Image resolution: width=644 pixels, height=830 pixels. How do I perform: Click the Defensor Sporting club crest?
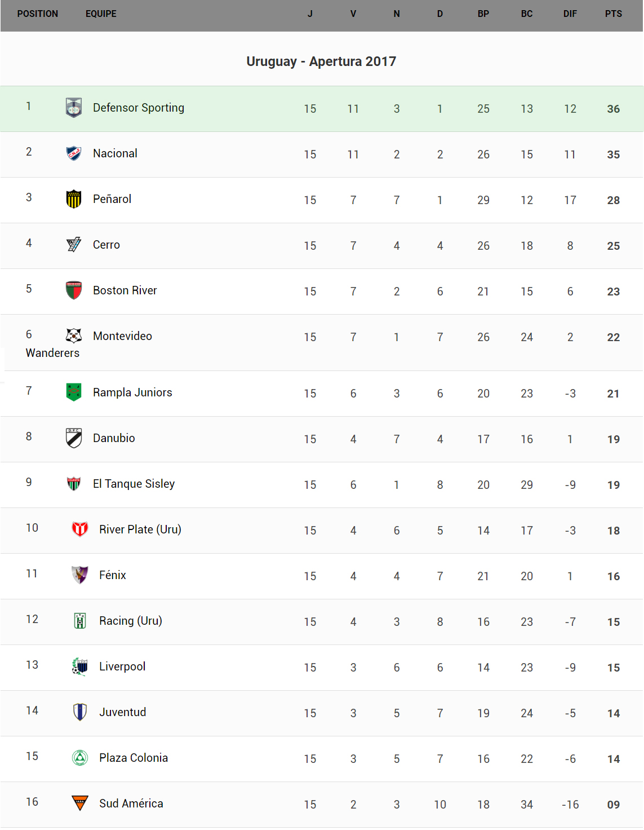tap(74, 108)
